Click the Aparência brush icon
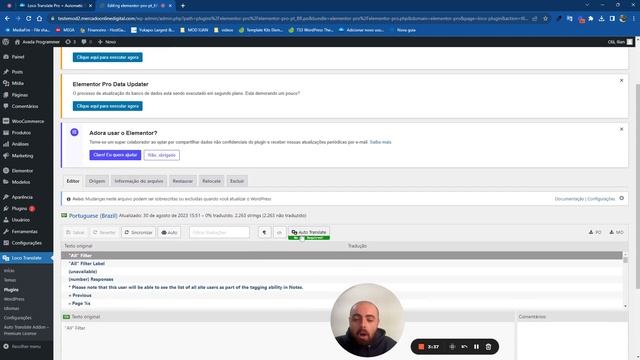 pyautogui.click(x=6, y=197)
